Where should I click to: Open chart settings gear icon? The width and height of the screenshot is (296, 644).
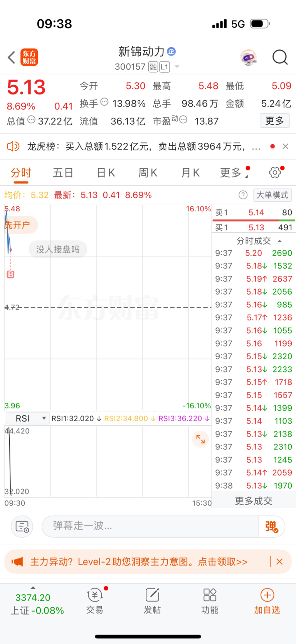275,172
